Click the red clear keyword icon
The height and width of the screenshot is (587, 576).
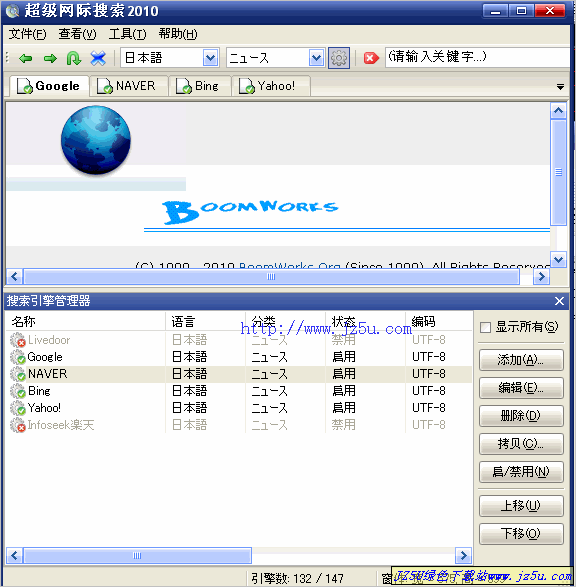(x=371, y=58)
